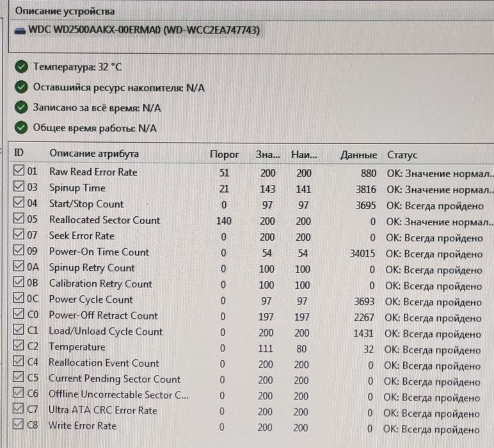Select Power Cycle Count attribute name
Image resolution: width=494 pixels, height=448 pixels.
pos(91,300)
